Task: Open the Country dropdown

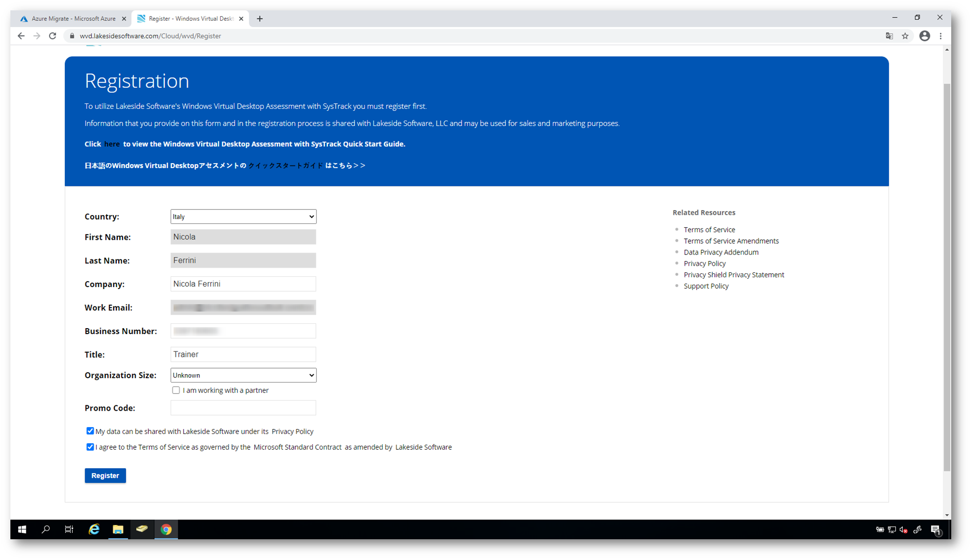Action: pyautogui.click(x=243, y=216)
